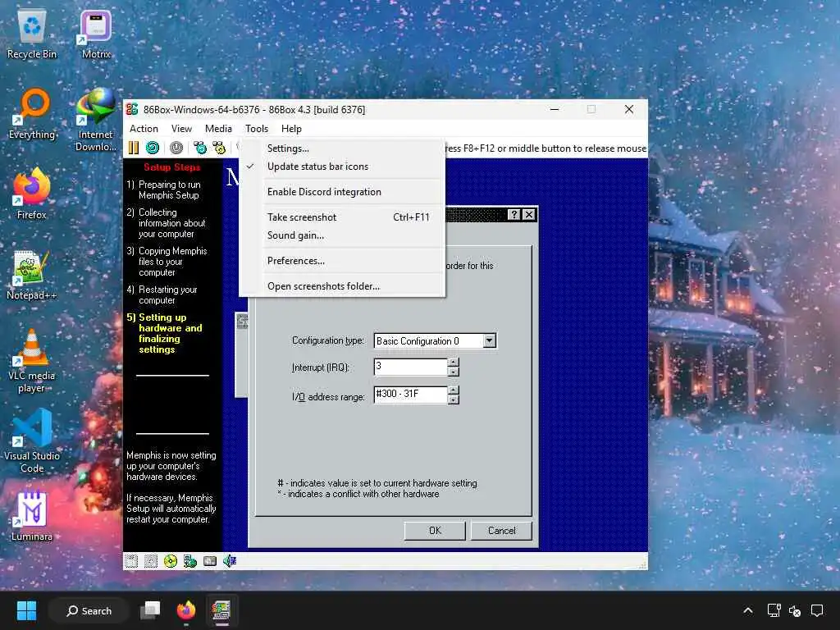Click the Interrupt (IRQ) value field

click(x=410, y=367)
